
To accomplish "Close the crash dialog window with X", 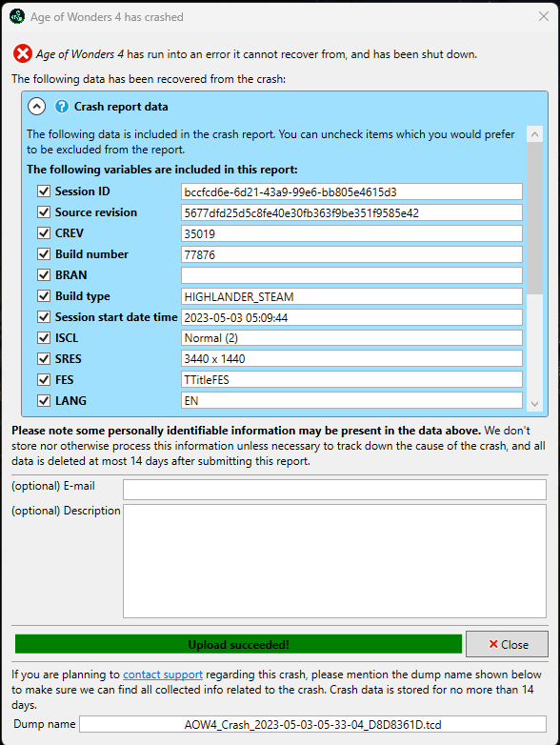I will (544, 16).
